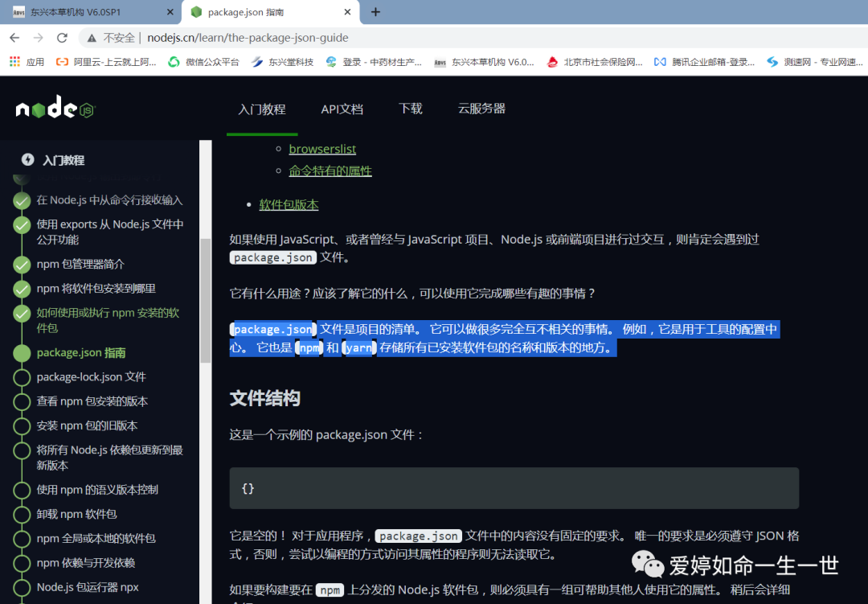Close the package.json 指南 tab
This screenshot has height=604, width=868.
(x=348, y=11)
